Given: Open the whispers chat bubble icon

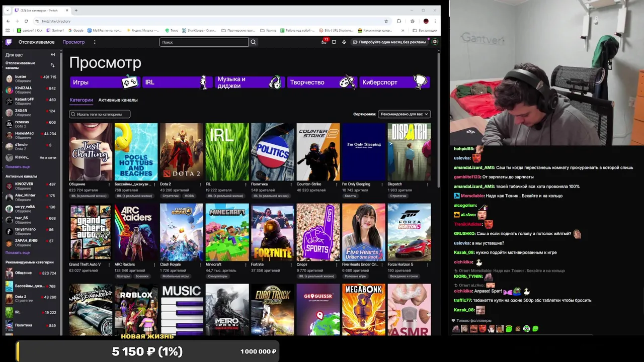Looking at the screenshot, I should (x=334, y=42).
